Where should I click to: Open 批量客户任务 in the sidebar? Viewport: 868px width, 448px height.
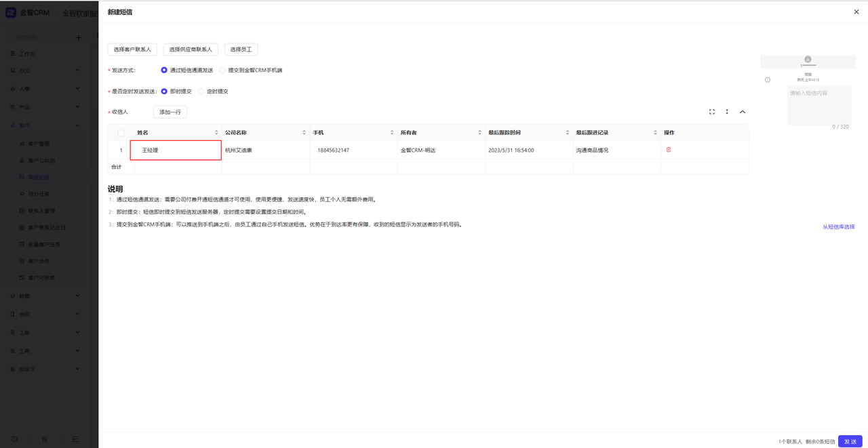pos(44,244)
